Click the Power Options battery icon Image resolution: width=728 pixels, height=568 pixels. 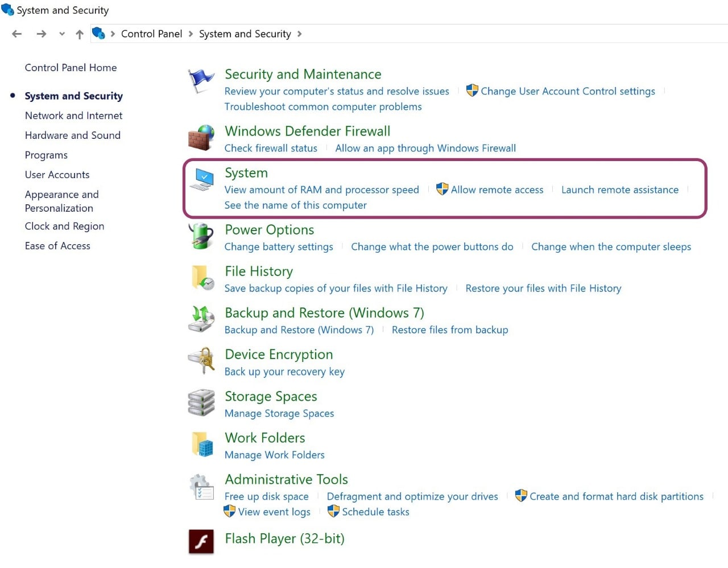click(201, 236)
